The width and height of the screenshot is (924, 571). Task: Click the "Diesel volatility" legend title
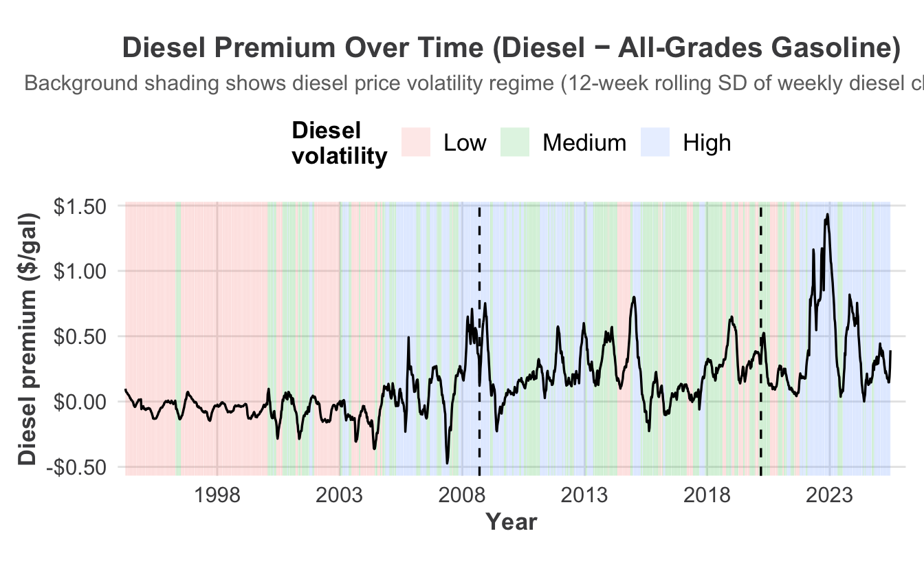[x=338, y=143]
